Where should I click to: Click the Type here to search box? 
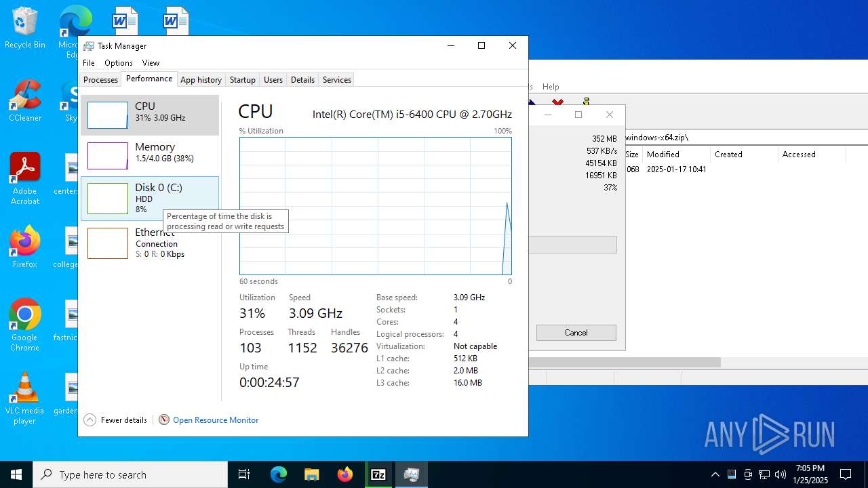pos(130,474)
